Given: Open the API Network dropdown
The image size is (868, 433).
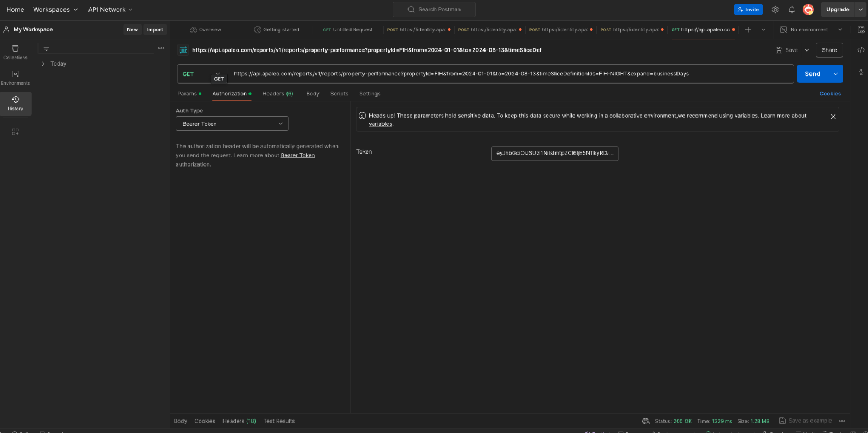Looking at the screenshot, I should [110, 10].
